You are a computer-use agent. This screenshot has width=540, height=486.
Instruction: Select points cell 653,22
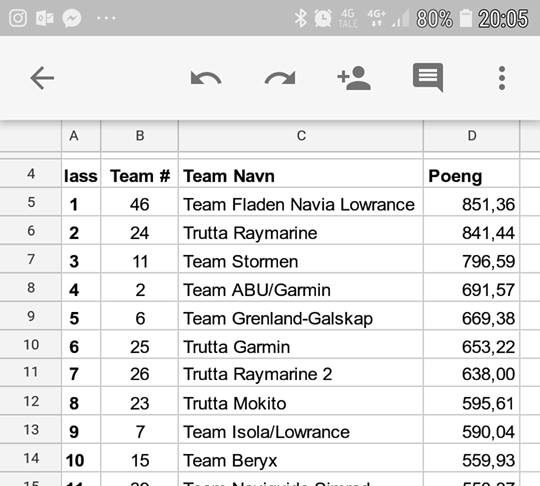[x=471, y=344]
